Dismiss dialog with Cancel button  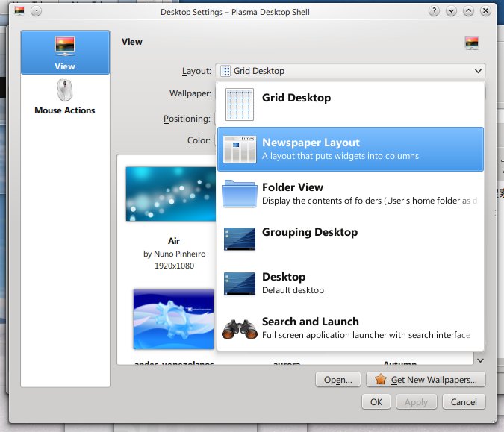[x=464, y=402]
